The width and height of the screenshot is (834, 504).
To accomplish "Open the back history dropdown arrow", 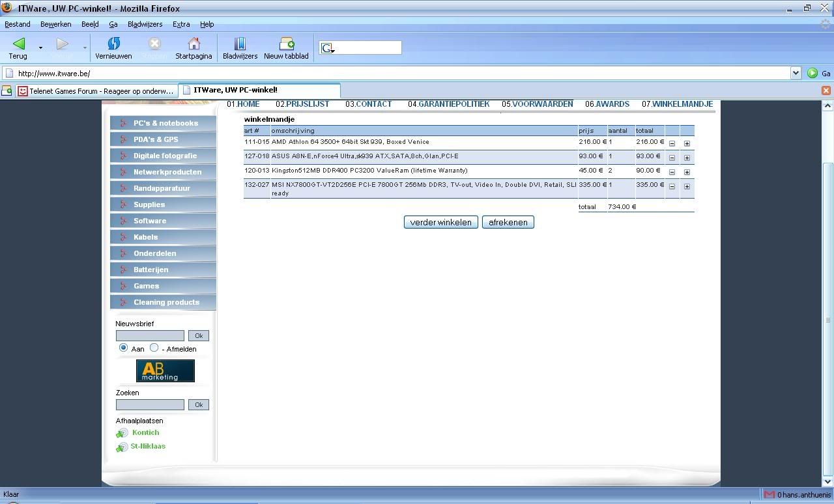I will 40,48.
